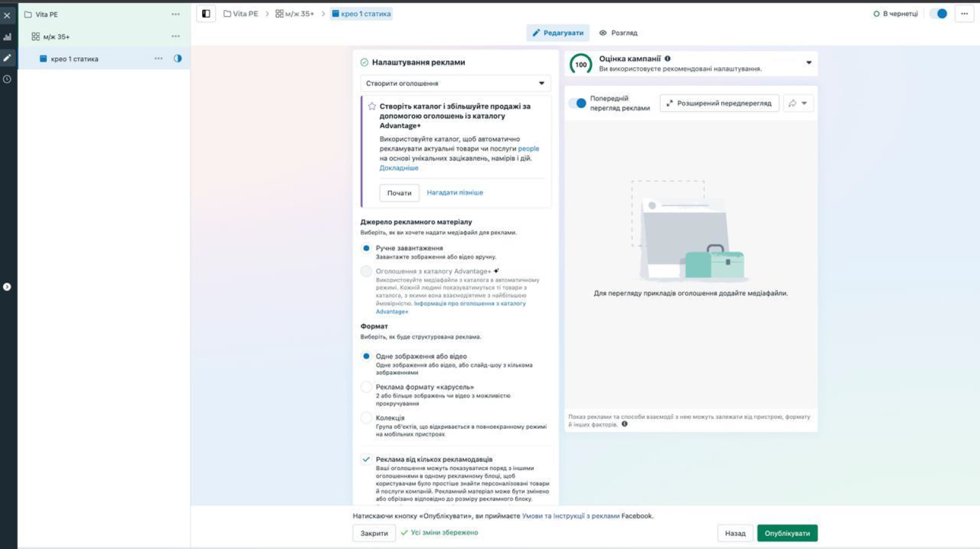Click the bar chart icon in left sidebar
The height and width of the screenshot is (549, 980).
click(x=7, y=37)
